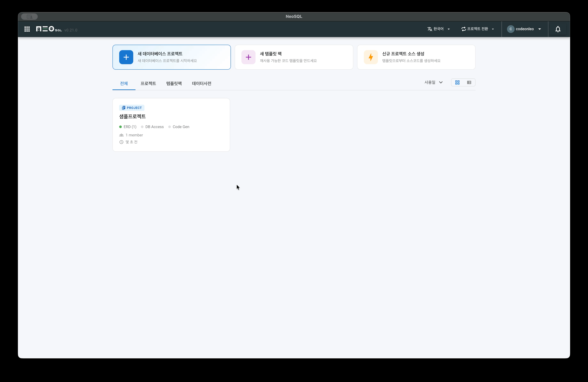Open the notifications bell
This screenshot has width=588, height=382.
click(x=558, y=29)
